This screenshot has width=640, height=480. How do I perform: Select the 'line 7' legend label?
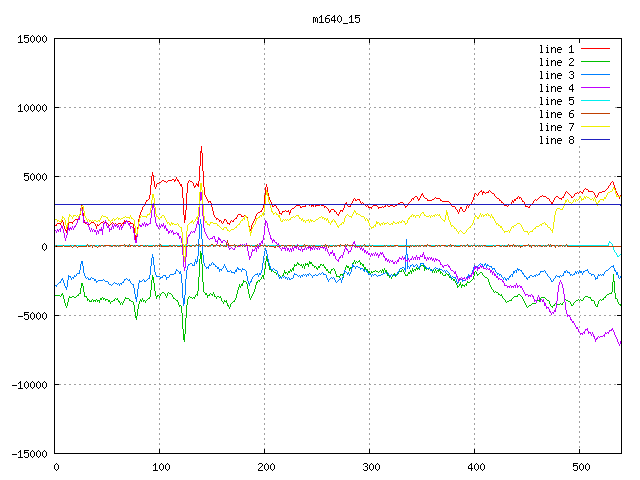(556, 127)
